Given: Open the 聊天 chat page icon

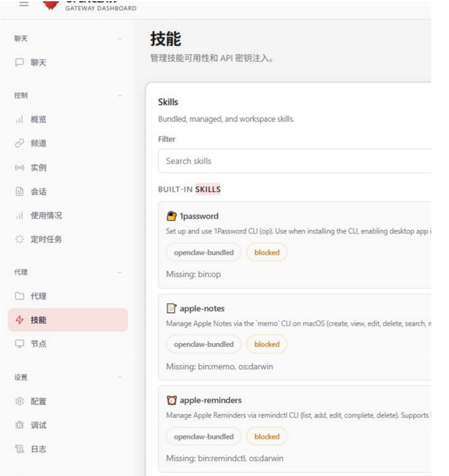Looking at the screenshot, I should click(x=20, y=62).
